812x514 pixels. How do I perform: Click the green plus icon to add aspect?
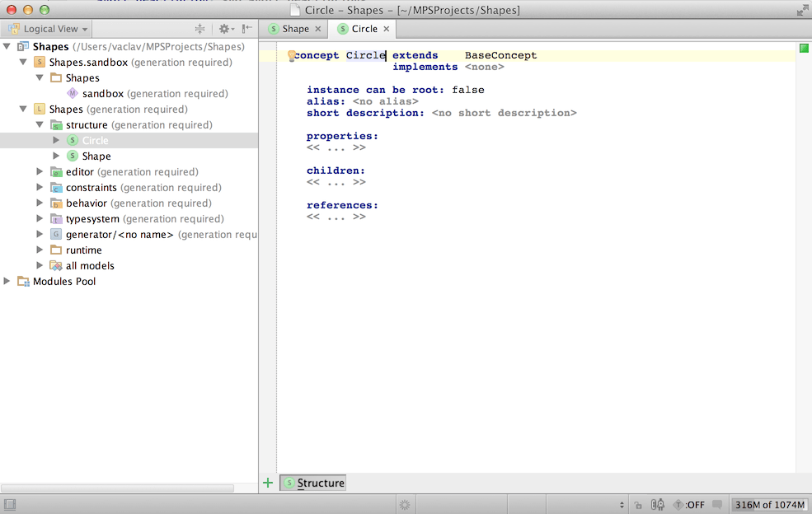267,483
